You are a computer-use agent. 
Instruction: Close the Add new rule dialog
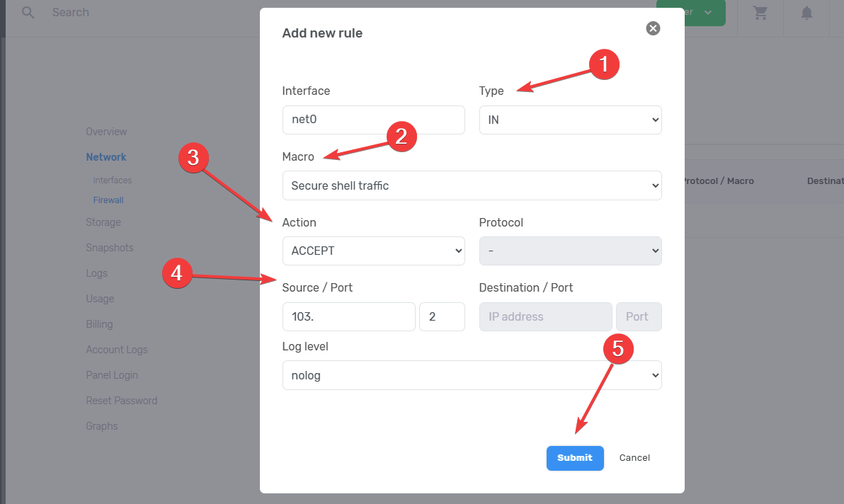coord(653,28)
